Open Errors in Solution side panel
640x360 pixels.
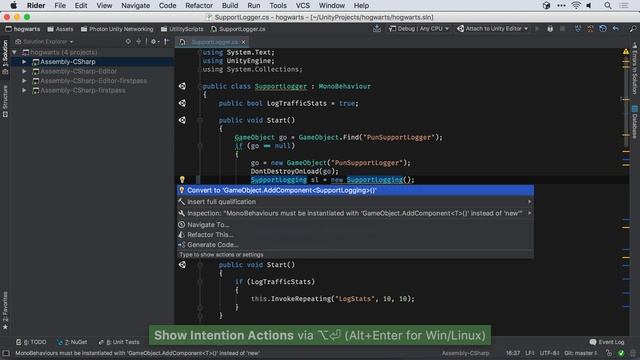(x=634, y=68)
